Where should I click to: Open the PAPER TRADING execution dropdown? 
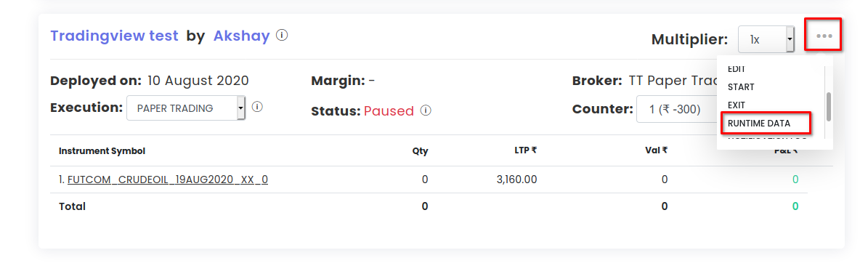pos(185,108)
